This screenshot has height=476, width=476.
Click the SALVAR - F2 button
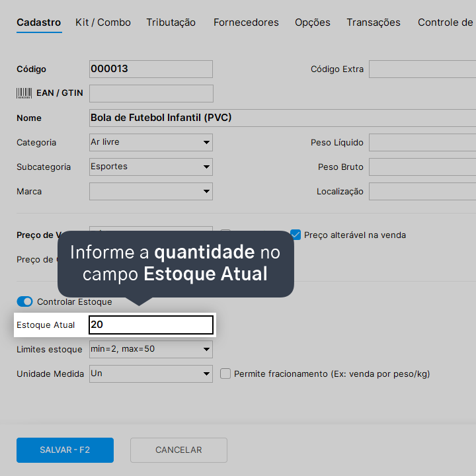pyautogui.click(x=65, y=450)
